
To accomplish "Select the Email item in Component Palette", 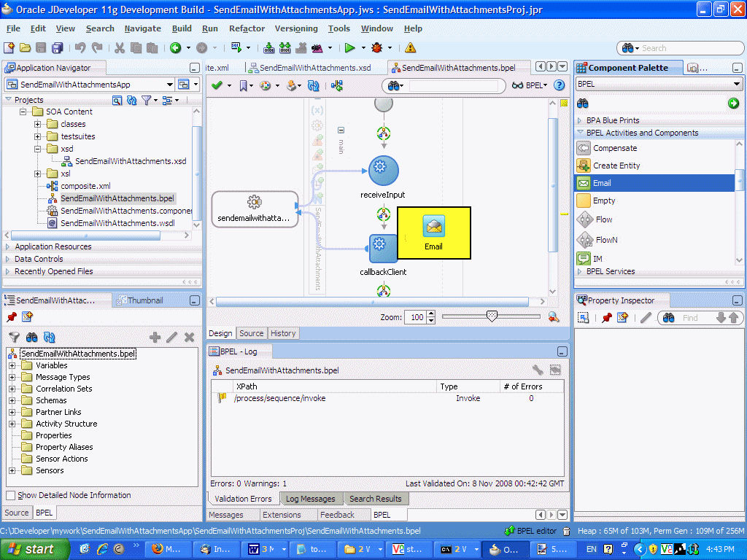I will [655, 183].
